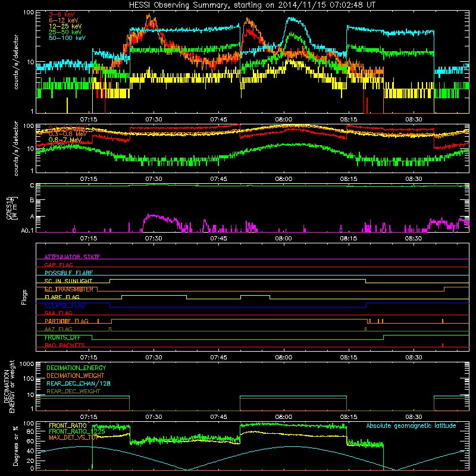
Task: Click the yellow 0.8-7 MeV legend label
Action: click(x=65, y=140)
